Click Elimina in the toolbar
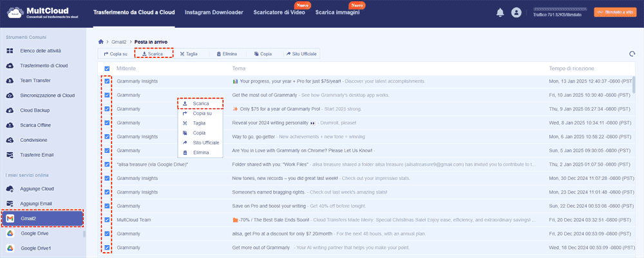The width and height of the screenshot is (644, 258). pos(227,54)
